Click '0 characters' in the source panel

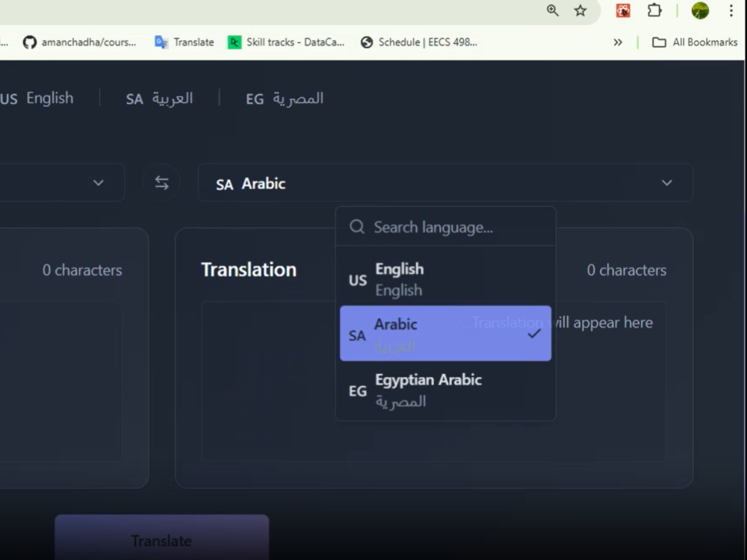[x=82, y=270]
